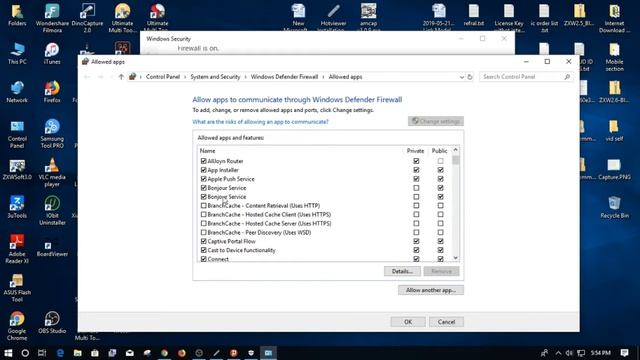This screenshot has height=360, width=640.
Task: Click Cancel in the Allowed apps window
Action: tap(446, 322)
